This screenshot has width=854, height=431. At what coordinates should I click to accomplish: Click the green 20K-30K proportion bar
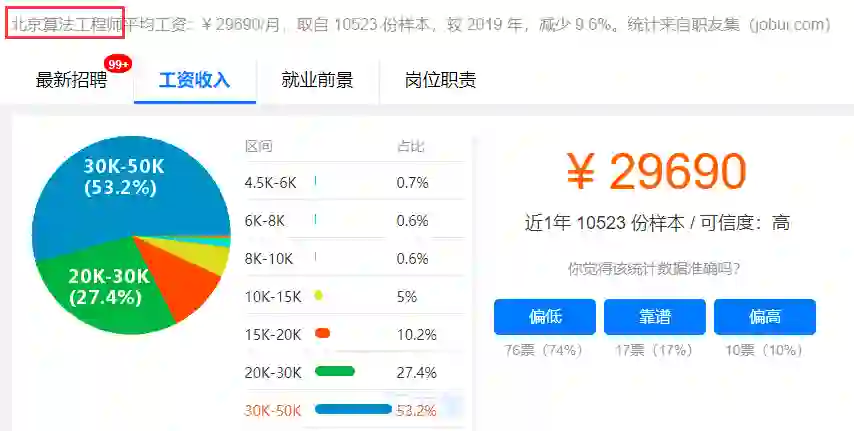coord(335,372)
